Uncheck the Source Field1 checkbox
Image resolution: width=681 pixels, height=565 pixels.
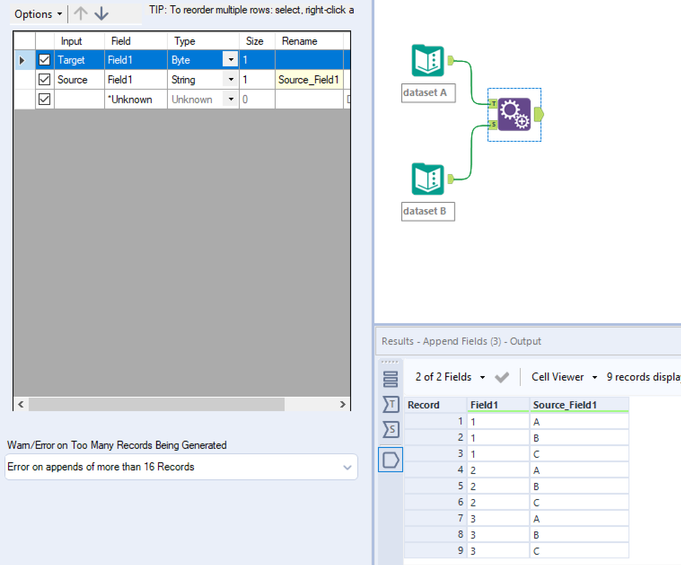[44, 79]
